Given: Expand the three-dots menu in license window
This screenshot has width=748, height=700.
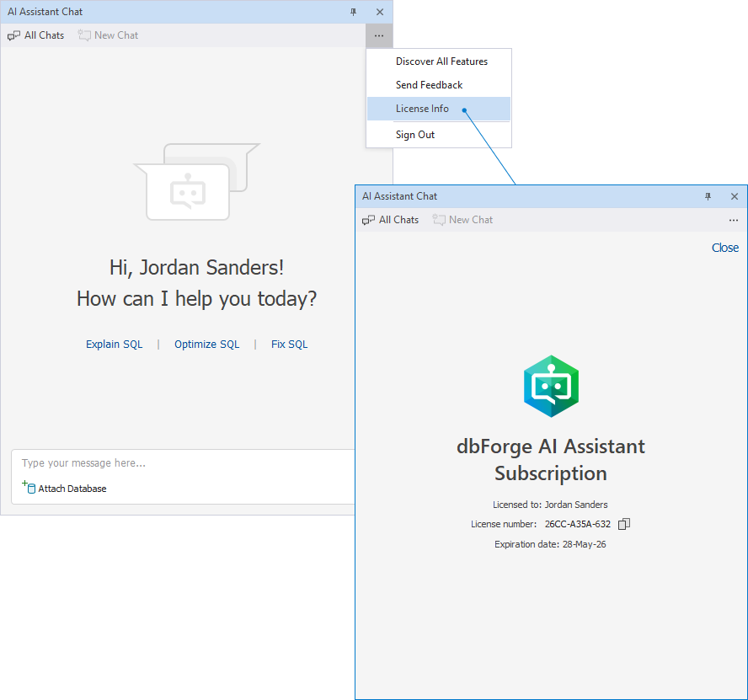Looking at the screenshot, I should [734, 220].
